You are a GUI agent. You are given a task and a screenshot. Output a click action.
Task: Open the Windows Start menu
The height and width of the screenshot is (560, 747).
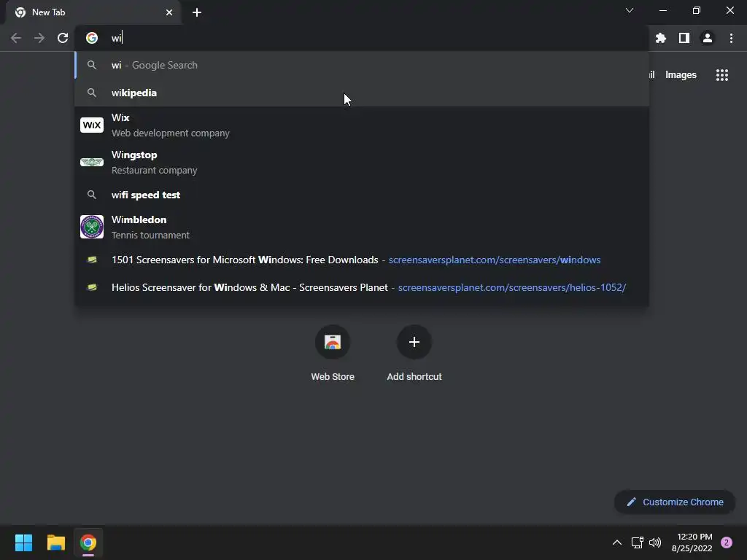pos(23,542)
